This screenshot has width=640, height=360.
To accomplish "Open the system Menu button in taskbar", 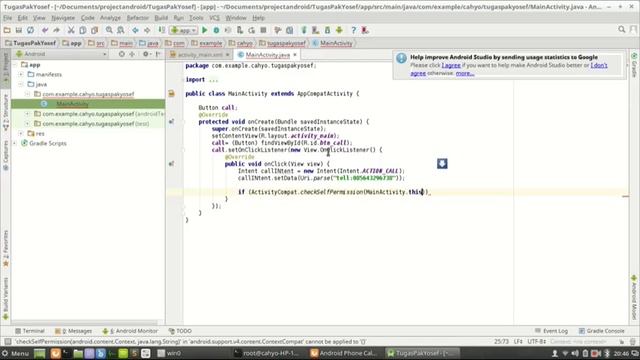I will coord(16,353).
